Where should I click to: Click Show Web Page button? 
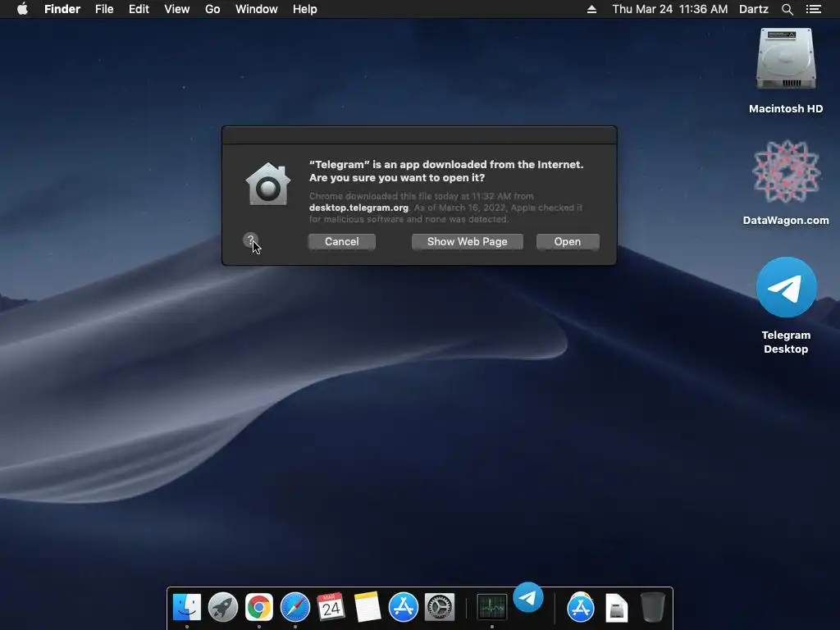[467, 242]
